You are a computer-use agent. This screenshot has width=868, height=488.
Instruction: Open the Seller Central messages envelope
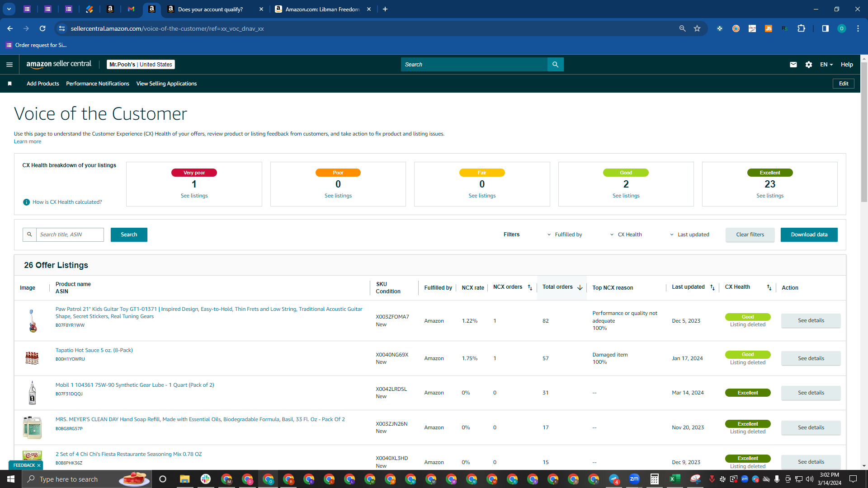click(793, 65)
